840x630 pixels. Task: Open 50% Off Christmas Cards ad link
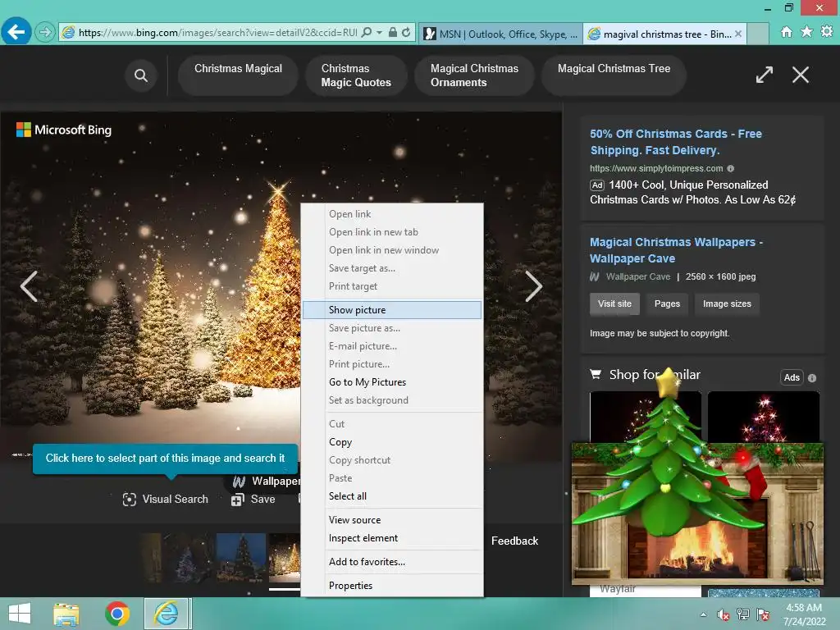[x=676, y=142]
